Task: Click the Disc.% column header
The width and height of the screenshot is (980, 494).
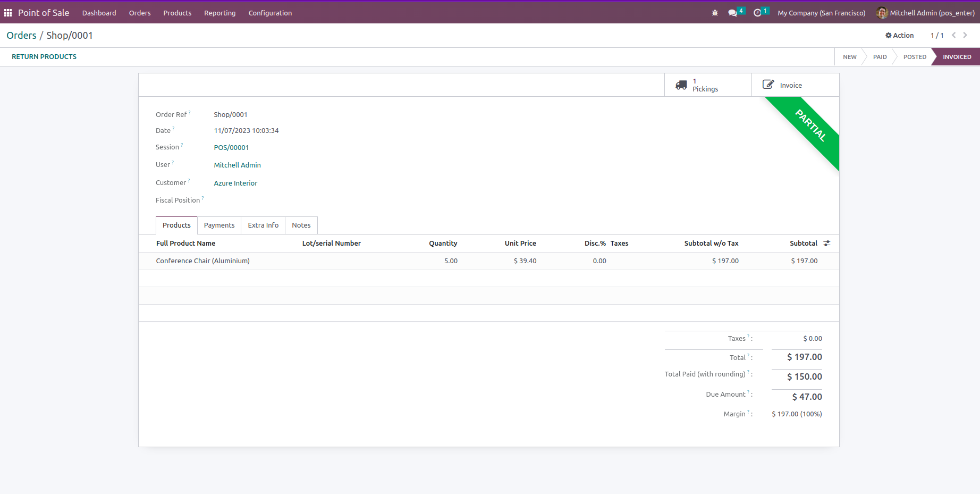Action: [x=595, y=244]
